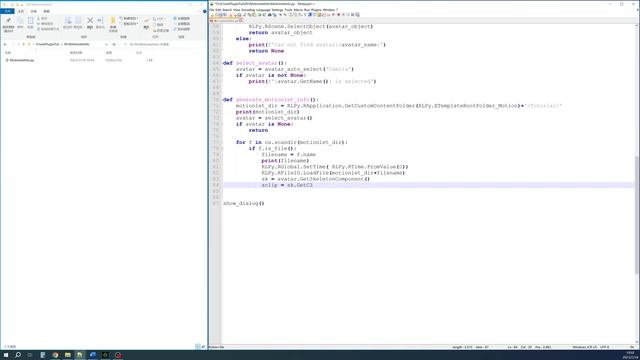Switch Explorer to details view toggle

[x=198, y=347]
